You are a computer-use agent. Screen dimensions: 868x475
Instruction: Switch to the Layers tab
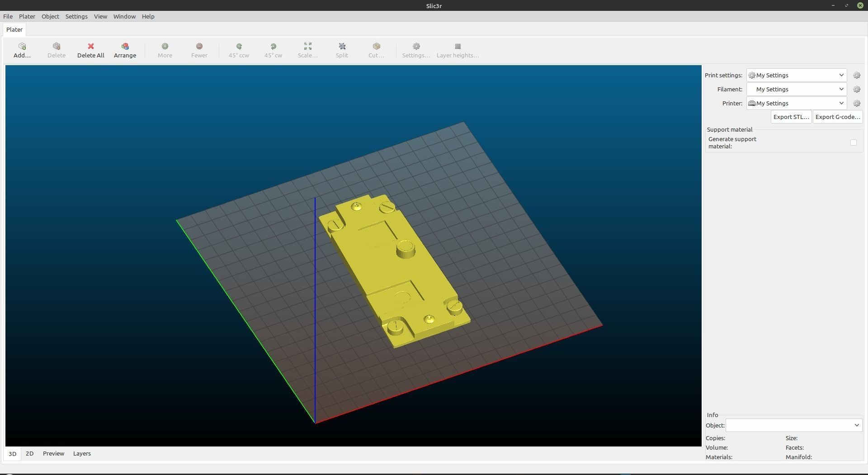point(82,454)
